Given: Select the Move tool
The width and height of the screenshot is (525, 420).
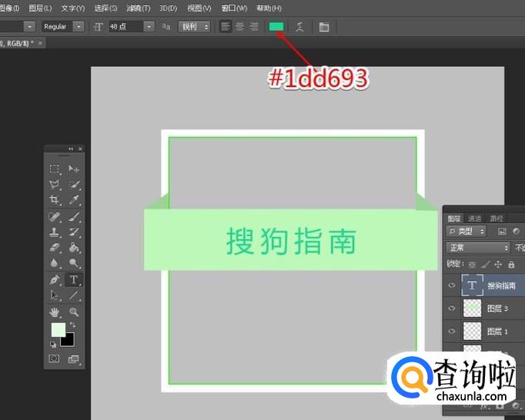Looking at the screenshot, I should (74, 168).
